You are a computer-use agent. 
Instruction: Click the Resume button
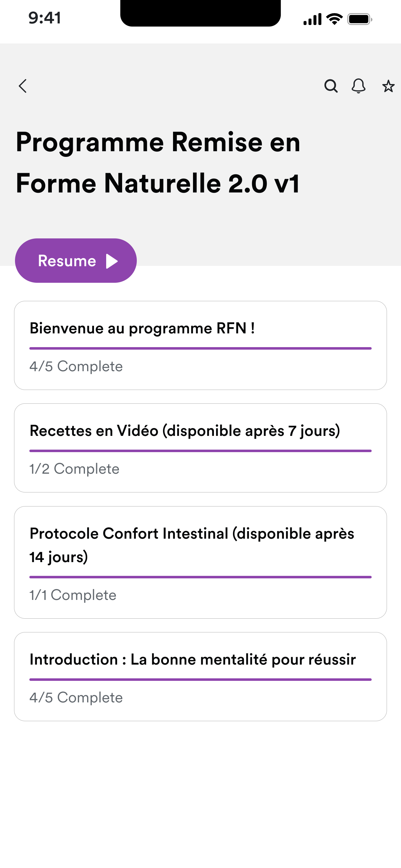coord(76,261)
